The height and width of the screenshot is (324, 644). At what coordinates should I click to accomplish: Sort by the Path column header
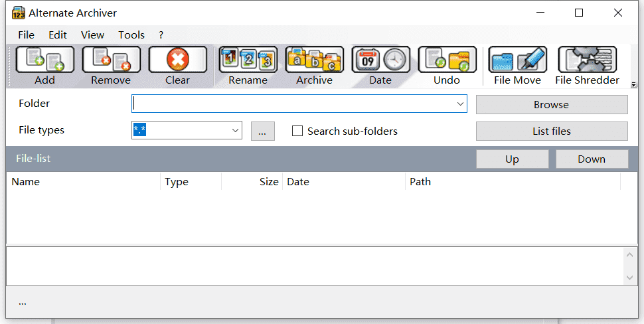(x=513, y=181)
